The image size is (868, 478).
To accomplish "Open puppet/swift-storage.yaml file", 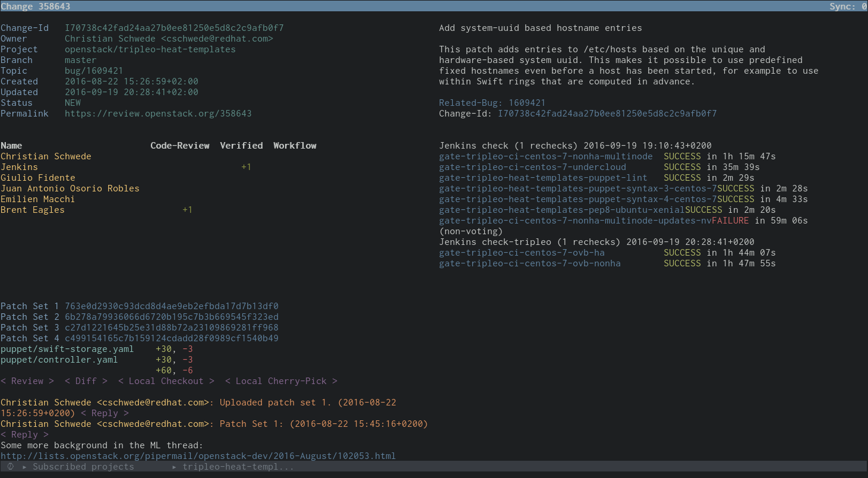I will [x=67, y=349].
